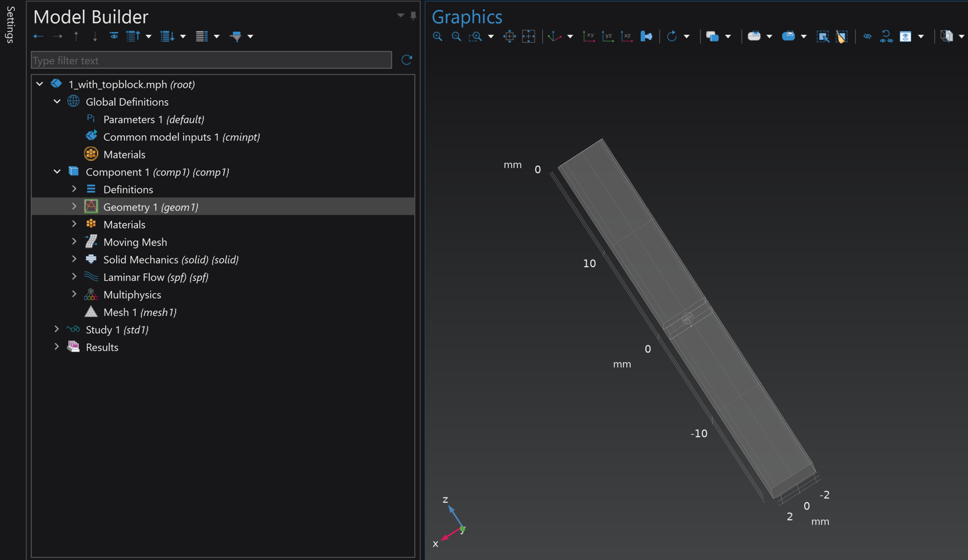Click the Zoom In graphics tool
Image resolution: width=968 pixels, height=560 pixels.
(x=437, y=36)
